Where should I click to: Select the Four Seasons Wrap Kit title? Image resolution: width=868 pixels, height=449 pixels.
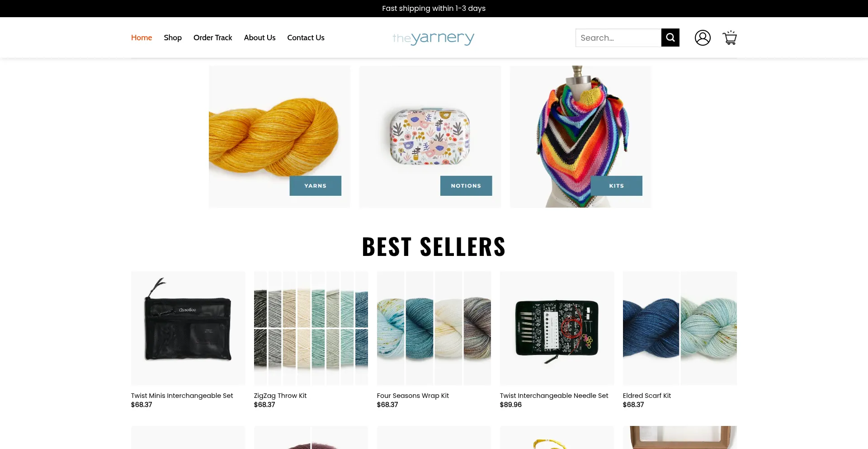pos(413,396)
